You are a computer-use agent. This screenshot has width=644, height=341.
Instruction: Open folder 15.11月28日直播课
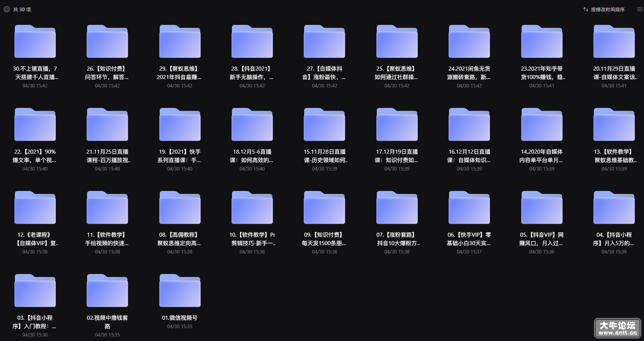click(x=324, y=124)
